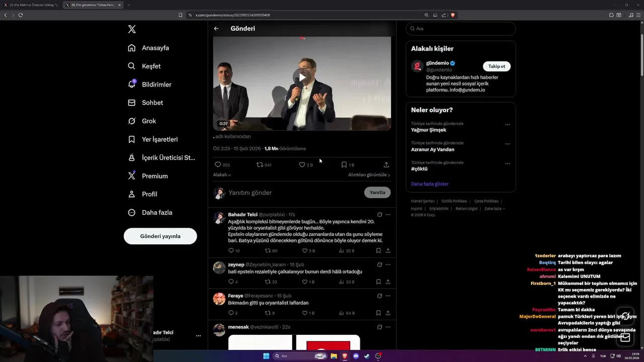Open #çöktü trending hashtag
644x362 pixels.
(419, 169)
